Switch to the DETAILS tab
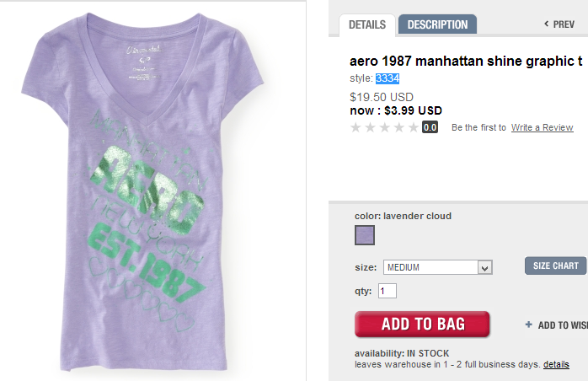The width and height of the screenshot is (588, 381). click(x=367, y=24)
